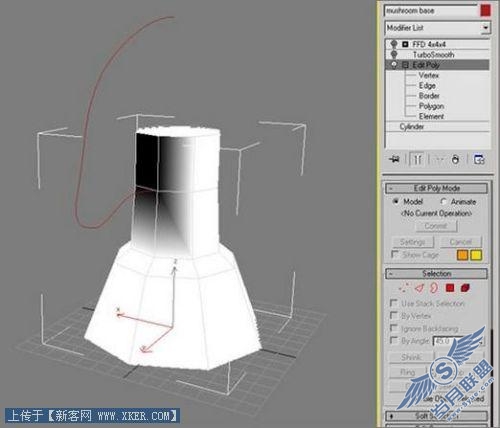
Task: Toggle Edit Poly modifier lightbulb
Action: [394, 65]
